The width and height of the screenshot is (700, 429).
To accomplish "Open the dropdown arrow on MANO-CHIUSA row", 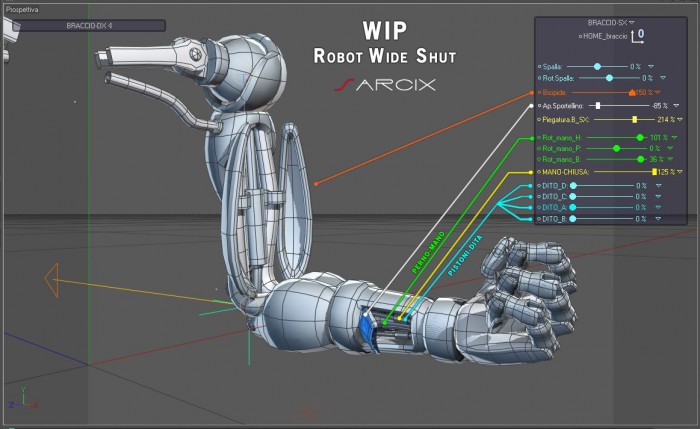I will pyautogui.click(x=680, y=172).
